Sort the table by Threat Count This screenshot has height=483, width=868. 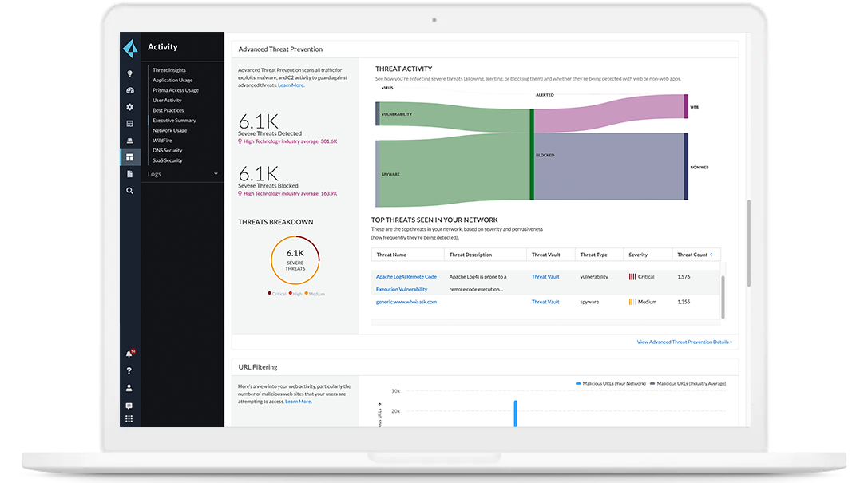tap(694, 254)
